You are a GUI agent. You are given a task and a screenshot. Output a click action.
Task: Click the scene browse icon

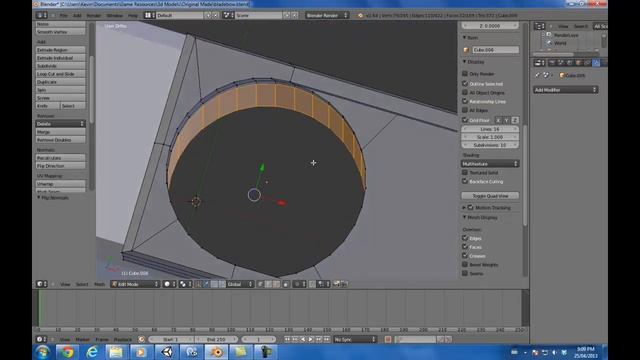(x=228, y=15)
